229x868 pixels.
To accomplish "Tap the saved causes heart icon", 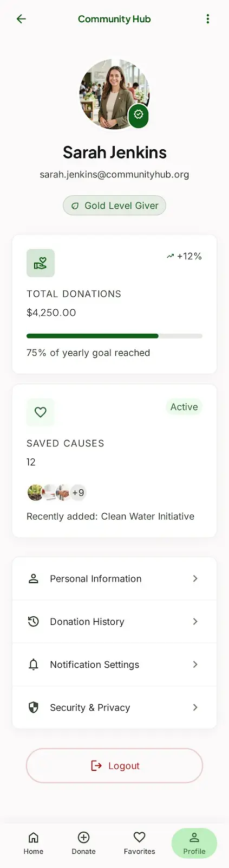I will point(41,412).
